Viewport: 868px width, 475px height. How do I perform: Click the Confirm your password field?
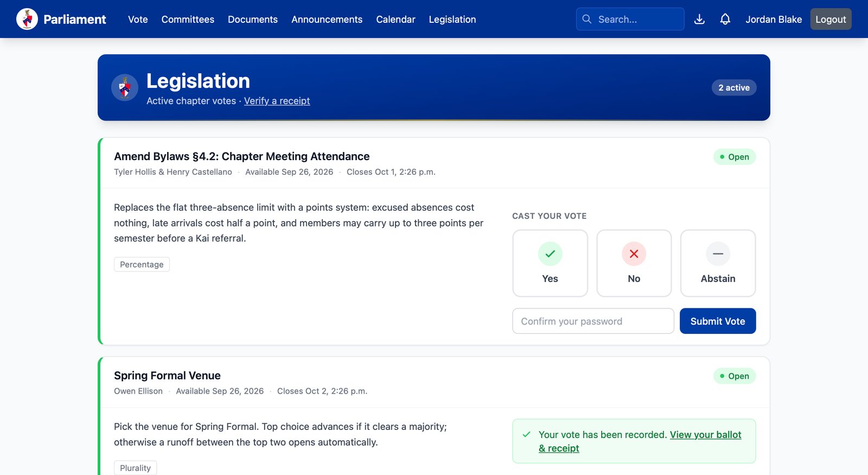[x=593, y=321]
